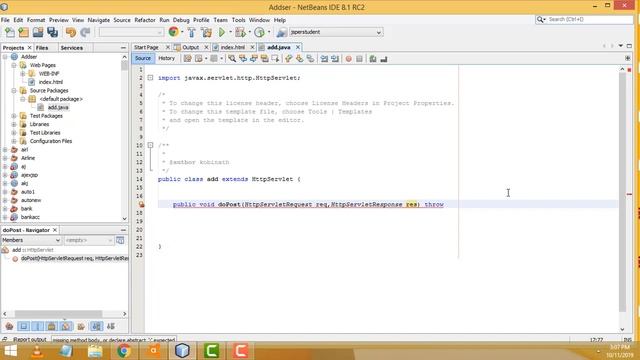
Task: Click the Shift Line Right icon
Action: [x=335, y=59]
